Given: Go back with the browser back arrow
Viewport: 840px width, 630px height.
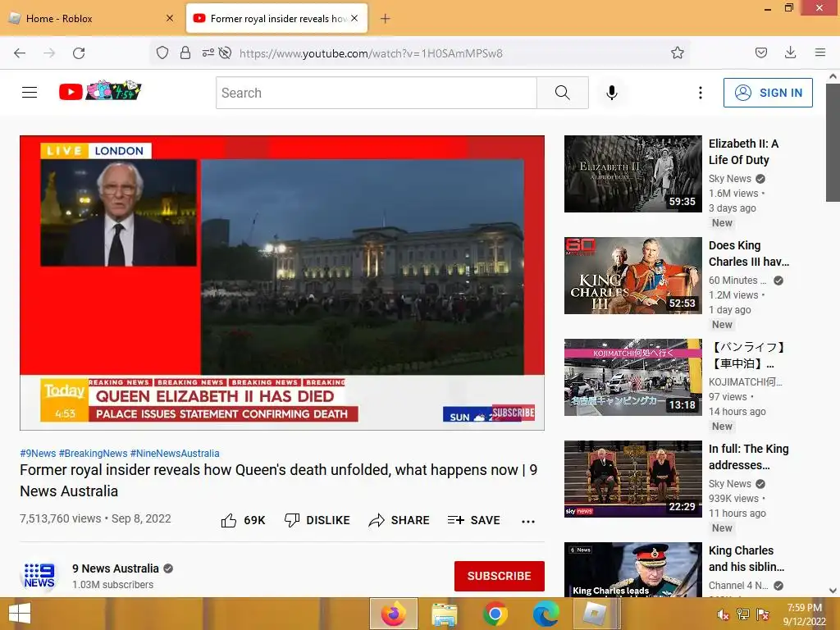Looking at the screenshot, I should (x=20, y=52).
